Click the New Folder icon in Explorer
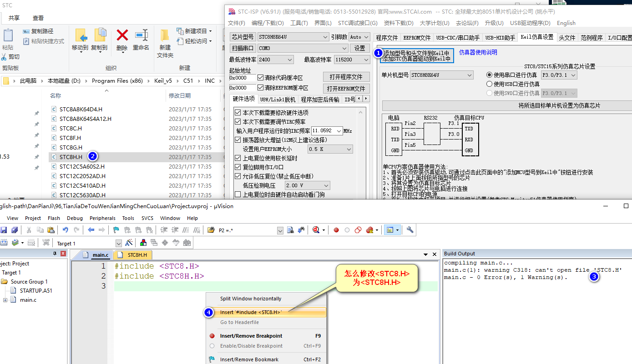632x364 pixels. 165,35
